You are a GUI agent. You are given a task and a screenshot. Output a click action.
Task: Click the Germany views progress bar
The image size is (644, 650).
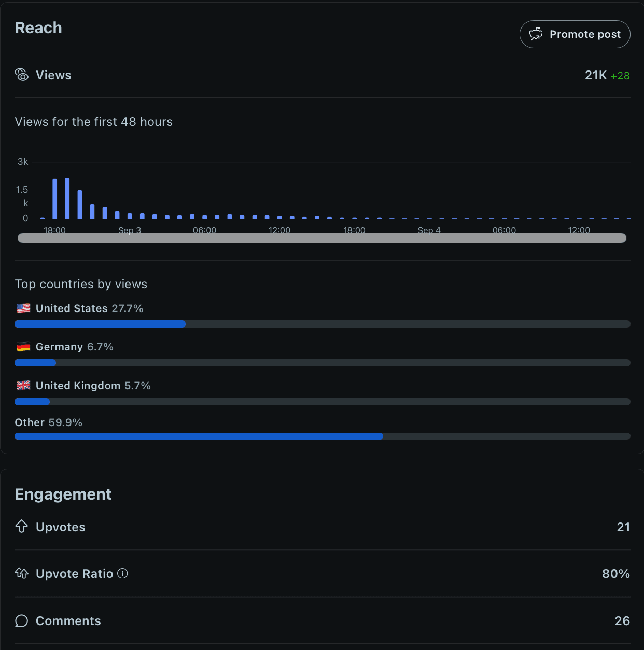[35, 363]
